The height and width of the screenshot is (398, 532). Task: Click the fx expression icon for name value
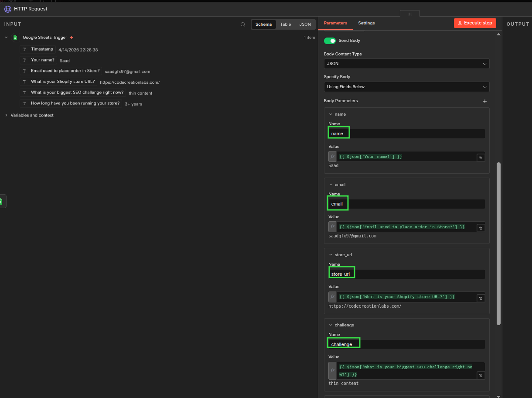[332, 157]
